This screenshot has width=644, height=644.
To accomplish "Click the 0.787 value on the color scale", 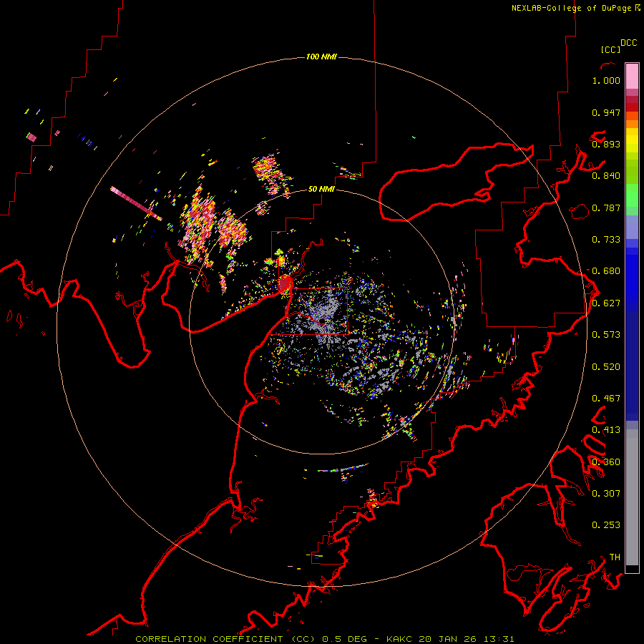I will click(606, 208).
